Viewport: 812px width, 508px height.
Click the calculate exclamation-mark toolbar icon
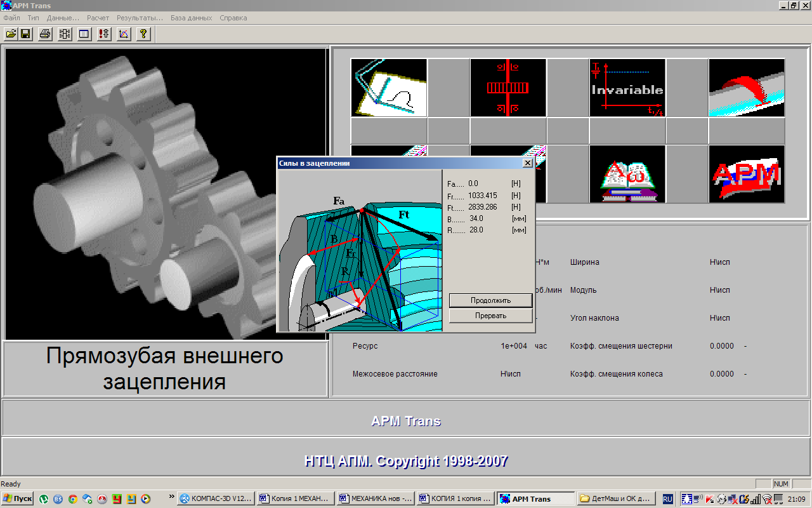coord(104,34)
